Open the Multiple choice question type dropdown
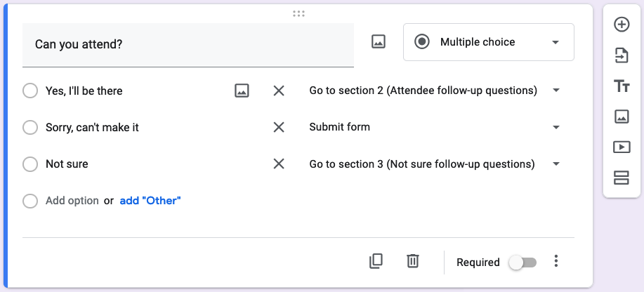644x292 pixels. click(x=488, y=42)
